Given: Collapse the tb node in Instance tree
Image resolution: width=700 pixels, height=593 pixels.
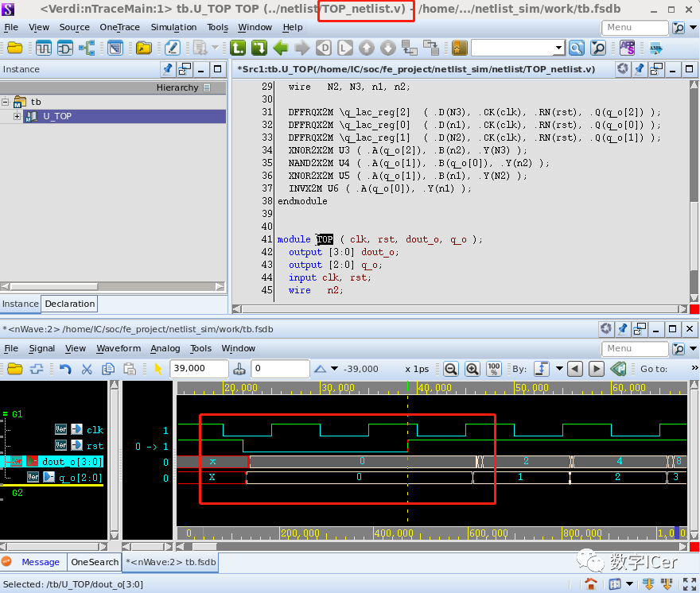Looking at the screenshot, I should (x=6, y=102).
